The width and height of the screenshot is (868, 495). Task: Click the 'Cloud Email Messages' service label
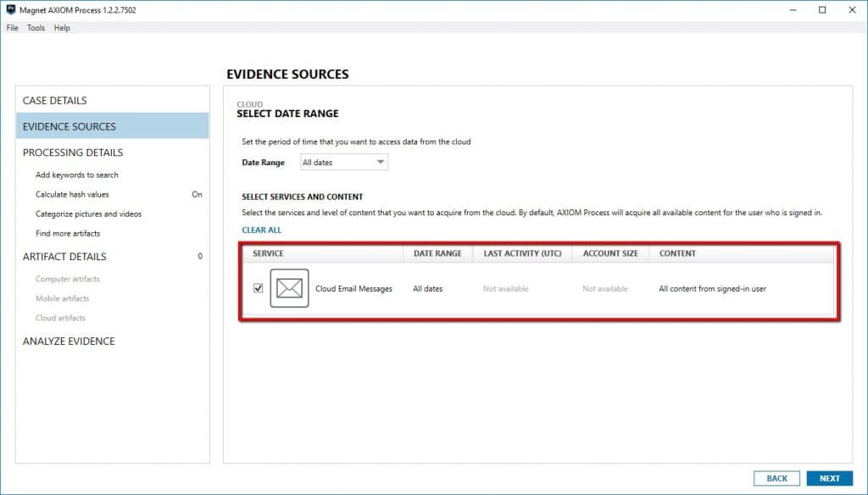[353, 288]
